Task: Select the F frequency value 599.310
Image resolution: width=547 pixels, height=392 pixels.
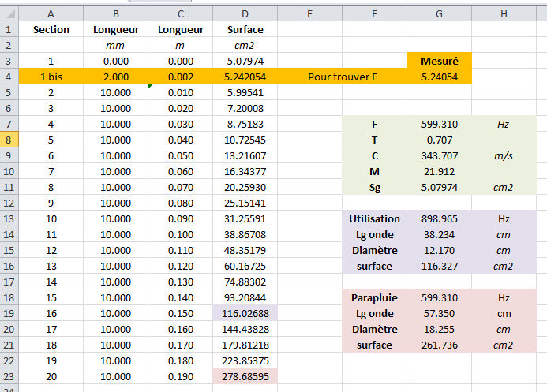Action: tap(439, 124)
